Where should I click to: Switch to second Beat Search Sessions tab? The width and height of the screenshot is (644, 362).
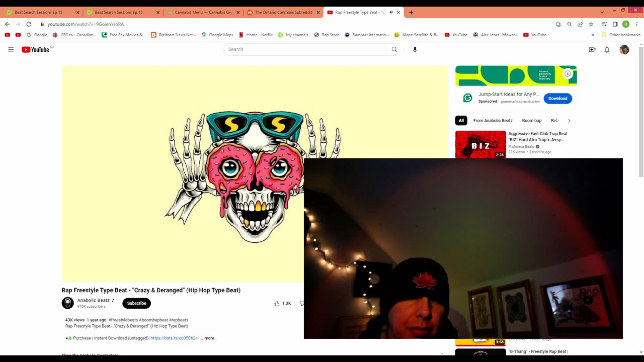(x=118, y=12)
